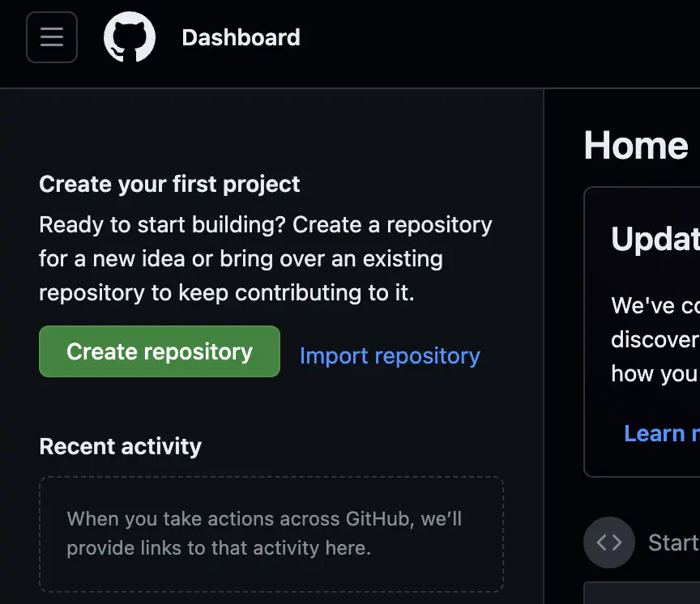The height and width of the screenshot is (604, 700).
Task: Click the Recent activity placeholder box
Action: tap(271, 534)
